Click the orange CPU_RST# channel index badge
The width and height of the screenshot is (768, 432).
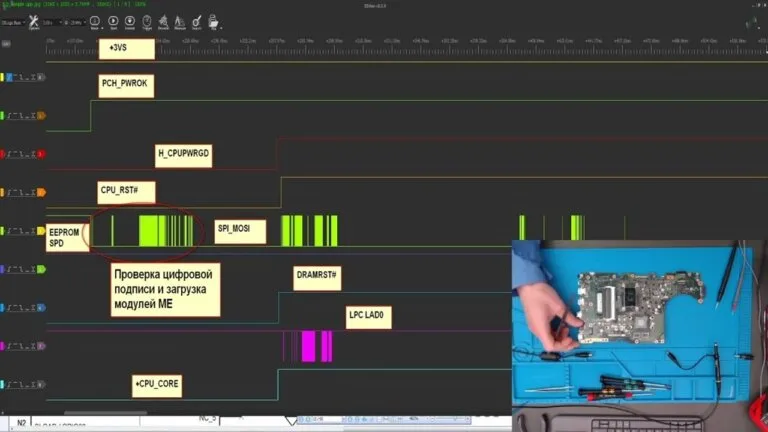click(x=42, y=192)
